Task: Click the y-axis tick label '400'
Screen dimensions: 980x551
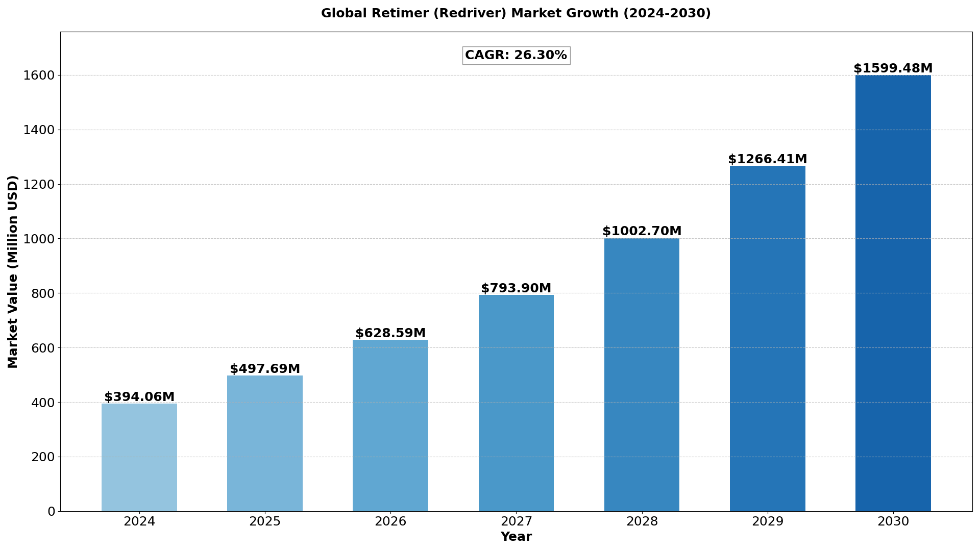Action: tap(43, 403)
